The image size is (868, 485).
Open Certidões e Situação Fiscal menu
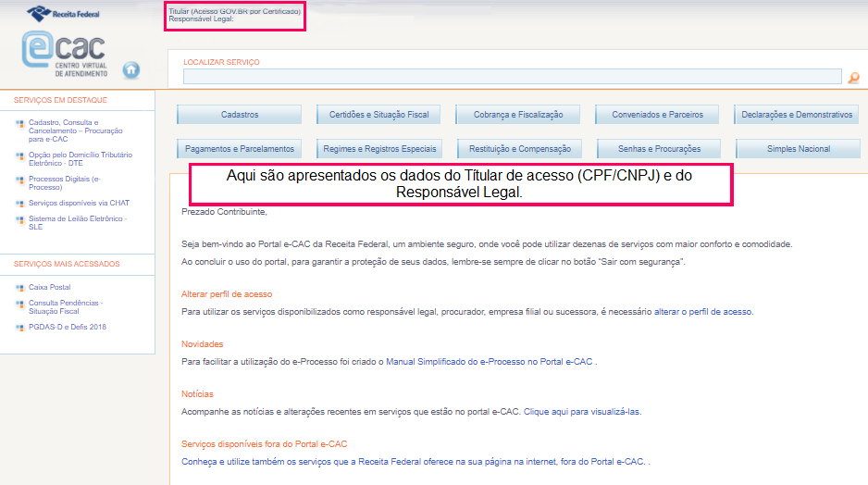pos(378,115)
